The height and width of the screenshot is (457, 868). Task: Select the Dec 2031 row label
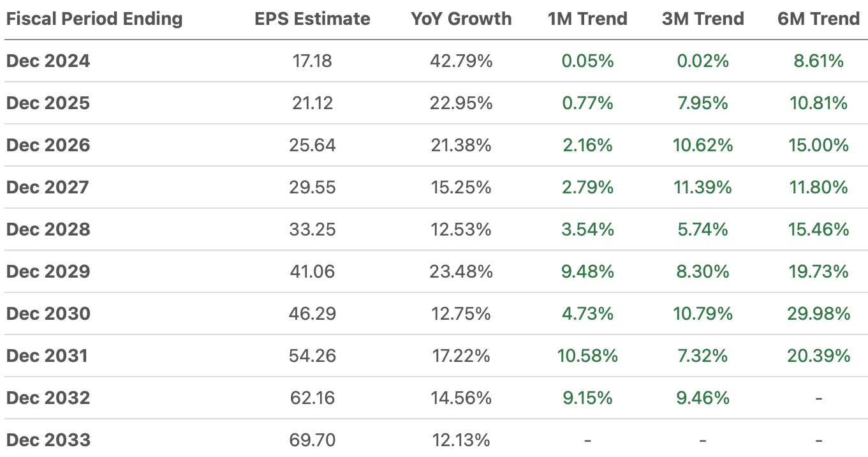pyautogui.click(x=48, y=356)
